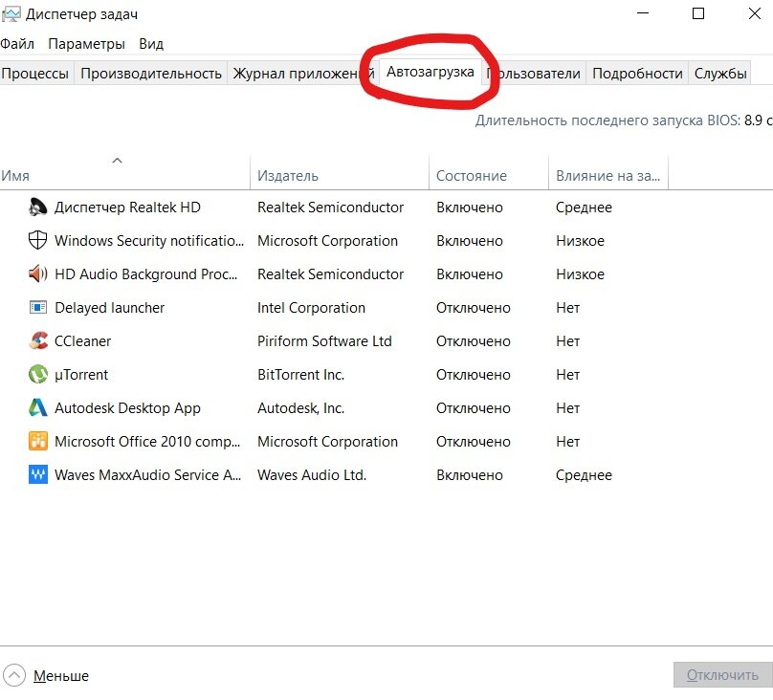Select the µTorrent row name

[81, 375]
